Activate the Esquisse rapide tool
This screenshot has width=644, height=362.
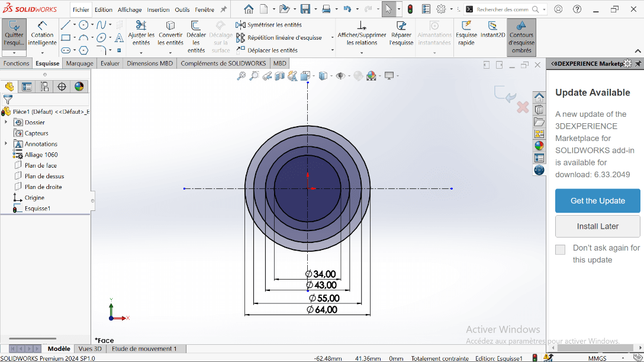click(x=466, y=34)
